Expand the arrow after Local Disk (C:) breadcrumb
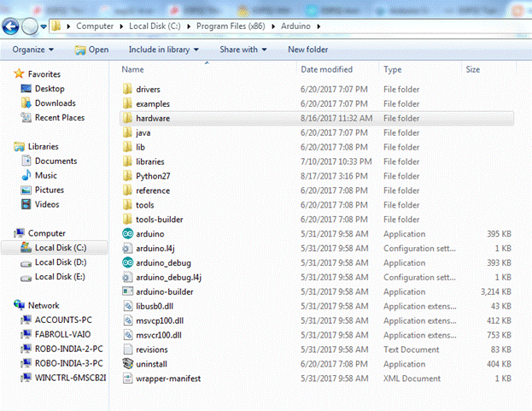532x411 pixels. (x=189, y=26)
